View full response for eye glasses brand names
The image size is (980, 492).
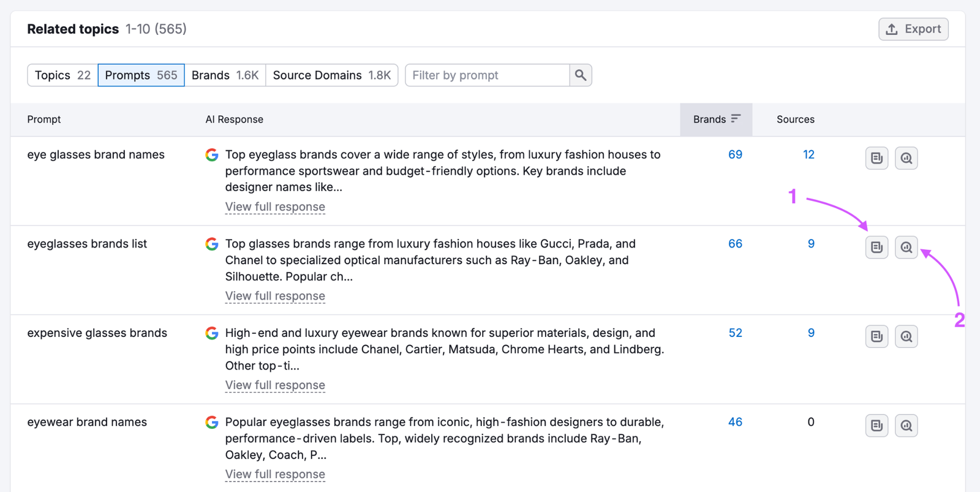[275, 207]
